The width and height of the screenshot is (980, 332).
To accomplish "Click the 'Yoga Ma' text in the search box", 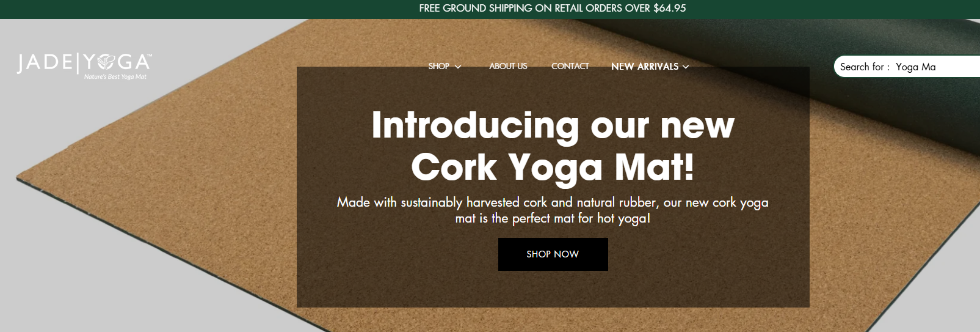I will 915,67.
